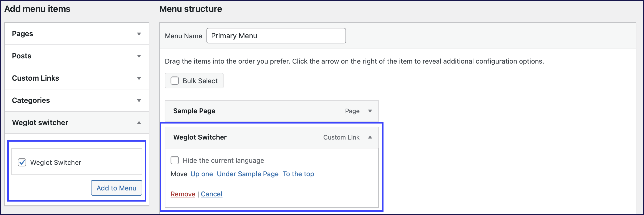
Task: Collapse the Weglot switcher panel arrow
Action: tap(139, 122)
